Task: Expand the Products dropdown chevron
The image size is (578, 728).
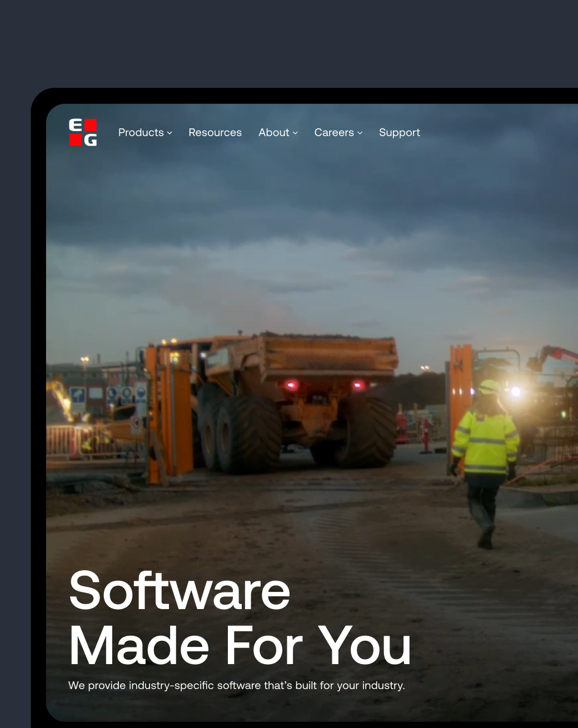Action: pos(170,133)
